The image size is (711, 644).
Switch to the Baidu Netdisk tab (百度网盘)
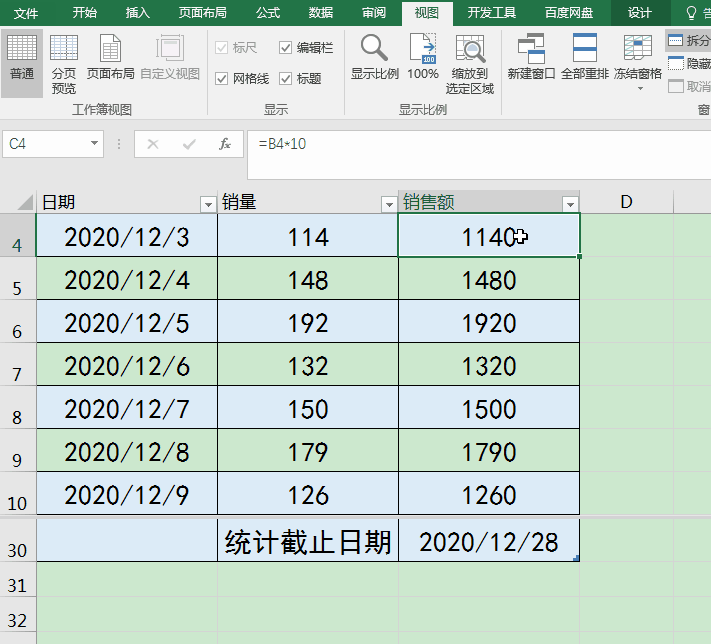pyautogui.click(x=569, y=13)
